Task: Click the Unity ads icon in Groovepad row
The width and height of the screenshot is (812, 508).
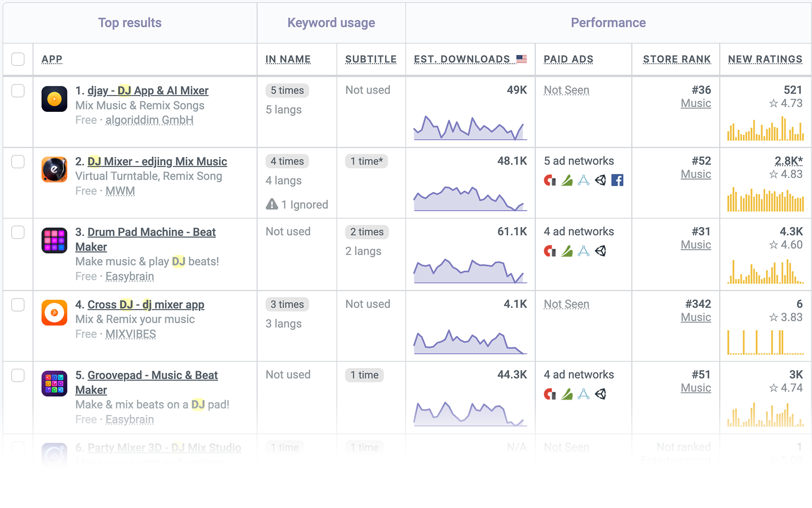Action: (600, 394)
